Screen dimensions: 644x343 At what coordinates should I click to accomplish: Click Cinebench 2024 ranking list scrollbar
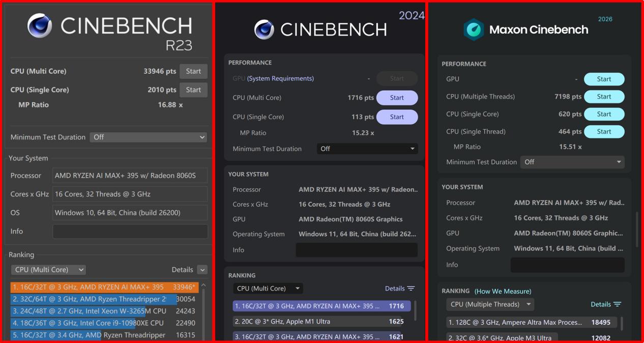tap(415, 310)
